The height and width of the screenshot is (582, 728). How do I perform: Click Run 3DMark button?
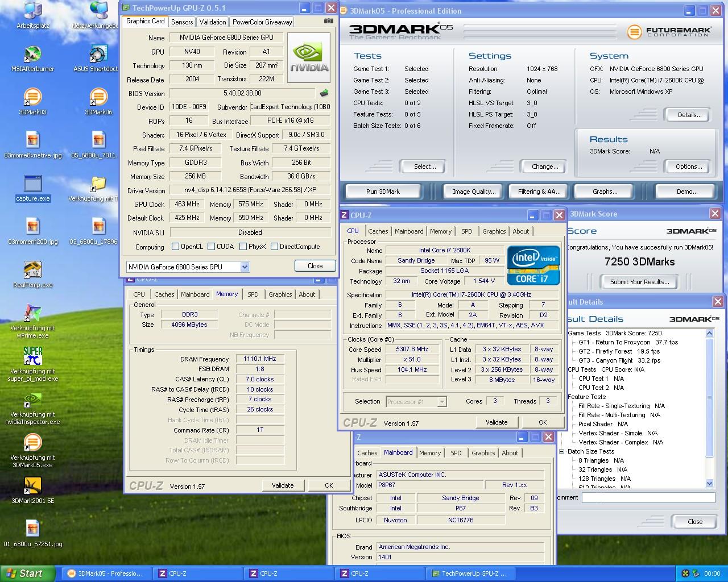click(x=383, y=192)
